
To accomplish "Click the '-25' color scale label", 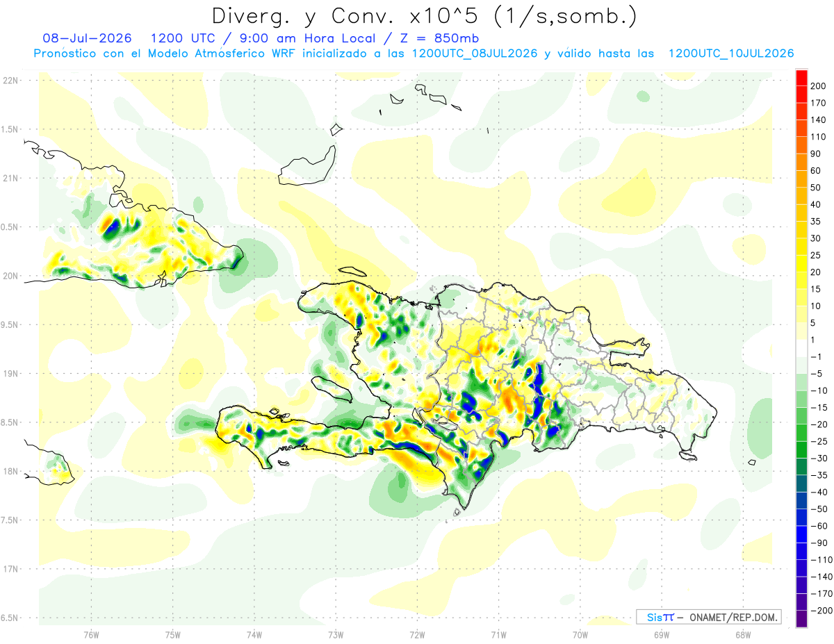I will [x=818, y=442].
